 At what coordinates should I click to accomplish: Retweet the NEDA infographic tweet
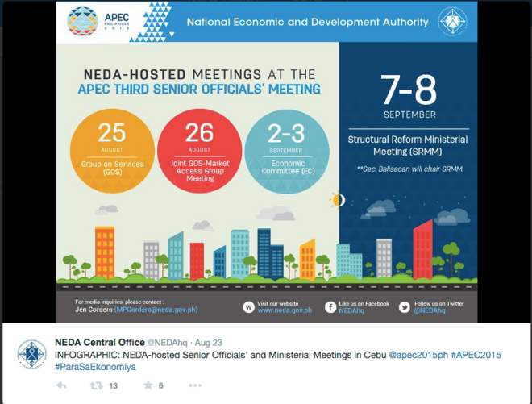(x=96, y=385)
